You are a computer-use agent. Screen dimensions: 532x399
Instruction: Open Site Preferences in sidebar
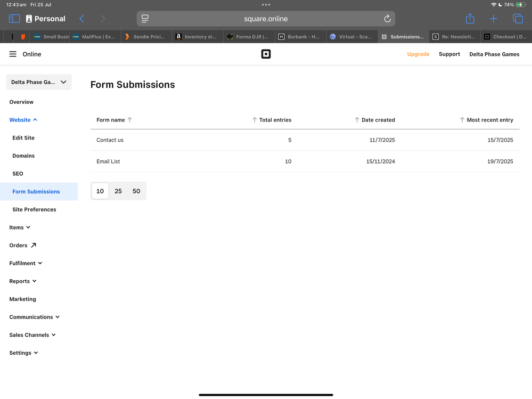[34, 209]
